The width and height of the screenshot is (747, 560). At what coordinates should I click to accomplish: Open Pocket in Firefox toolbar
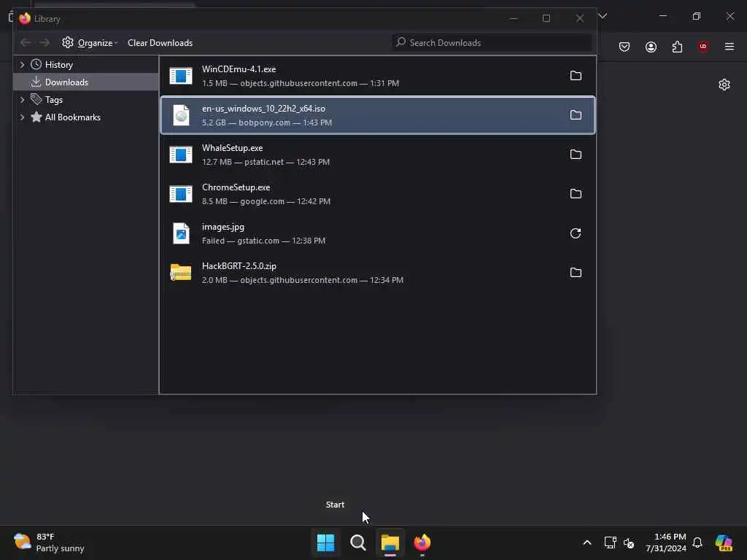pyautogui.click(x=624, y=47)
